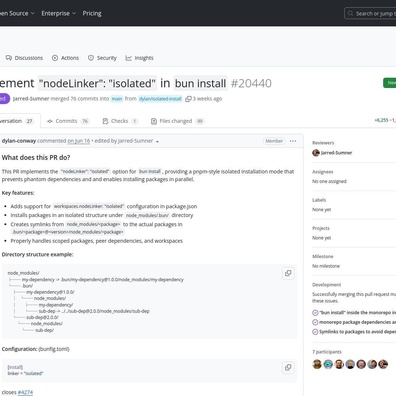Screen dimensions: 396x396
Task: Click the Security shield icon
Action: [x=91, y=58]
